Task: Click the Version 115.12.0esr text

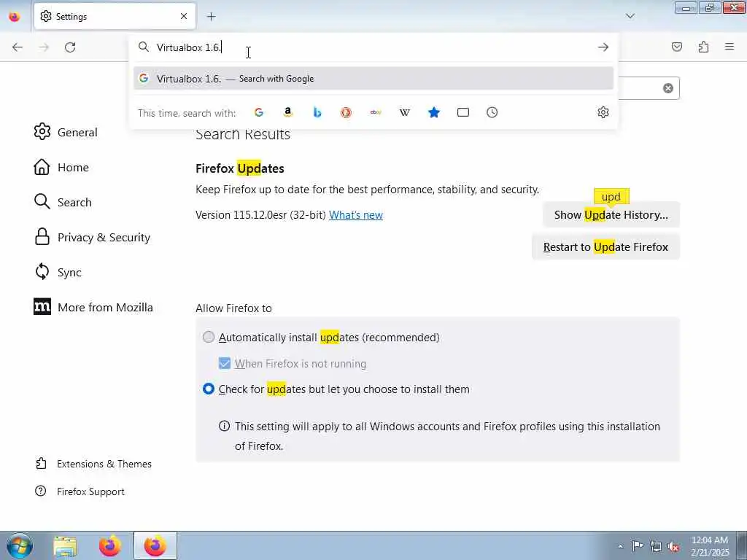Action: click(x=260, y=215)
